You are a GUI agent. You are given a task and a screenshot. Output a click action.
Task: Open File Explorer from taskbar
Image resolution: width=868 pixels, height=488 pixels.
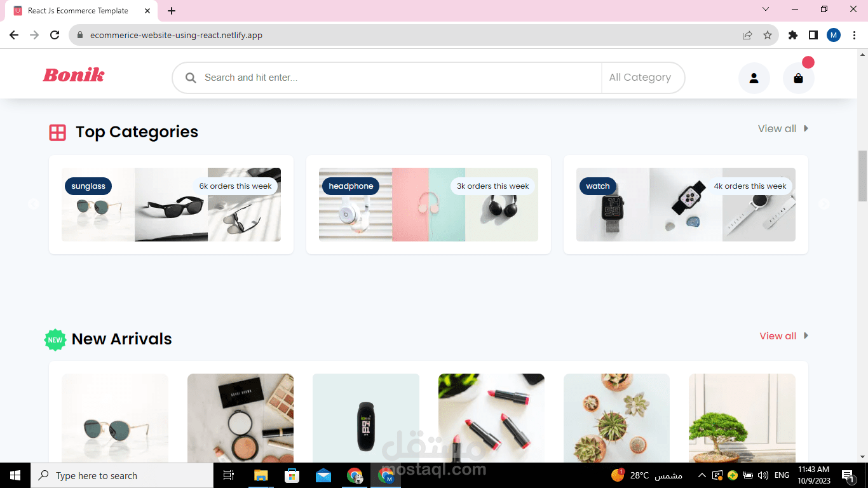tap(261, 475)
